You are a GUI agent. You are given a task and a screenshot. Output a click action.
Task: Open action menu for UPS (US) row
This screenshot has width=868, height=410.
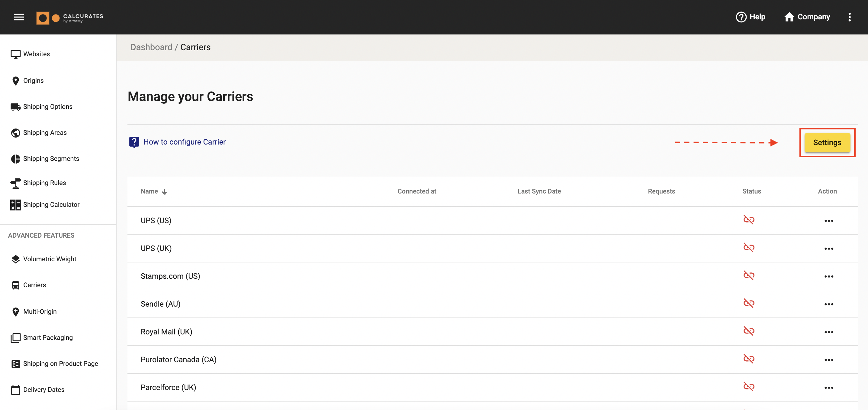click(828, 221)
